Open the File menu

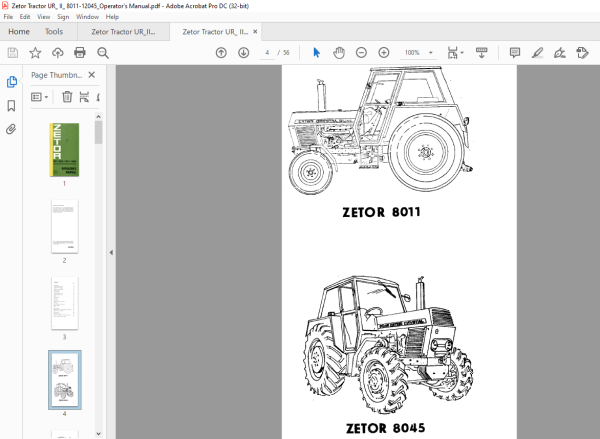[8, 17]
